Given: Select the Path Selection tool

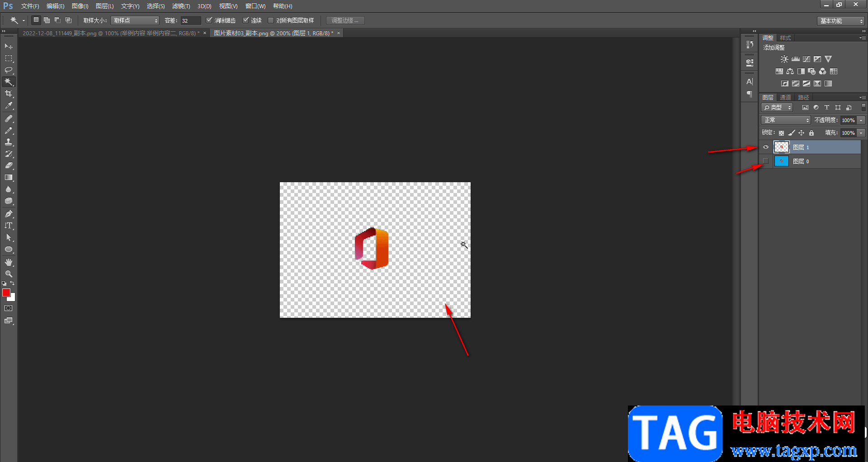Looking at the screenshot, I should click(x=9, y=237).
